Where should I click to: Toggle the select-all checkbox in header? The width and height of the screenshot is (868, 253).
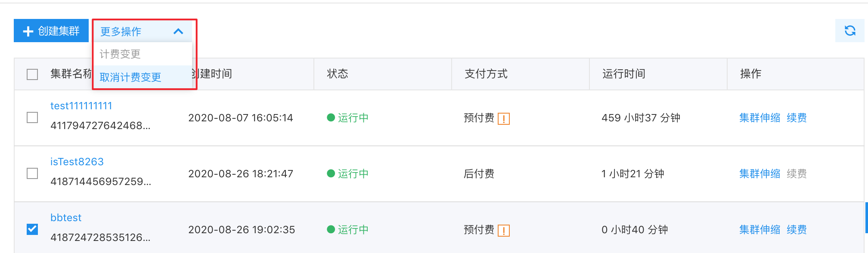(x=32, y=74)
